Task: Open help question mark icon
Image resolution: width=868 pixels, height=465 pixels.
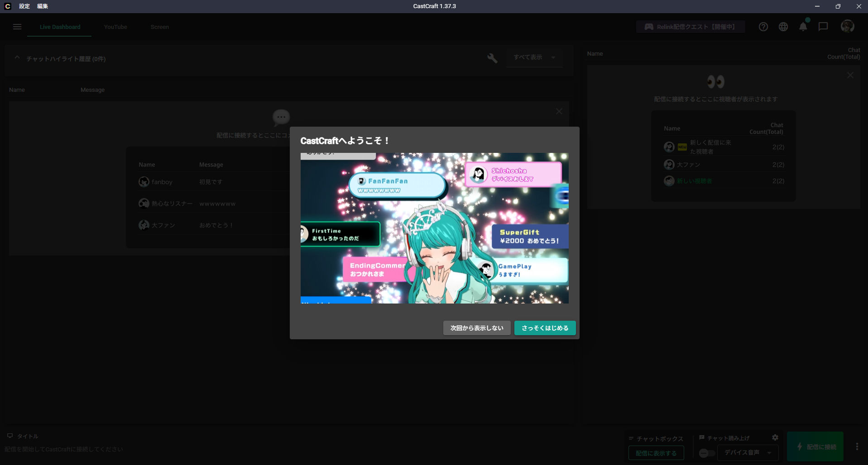Action: [x=763, y=27]
